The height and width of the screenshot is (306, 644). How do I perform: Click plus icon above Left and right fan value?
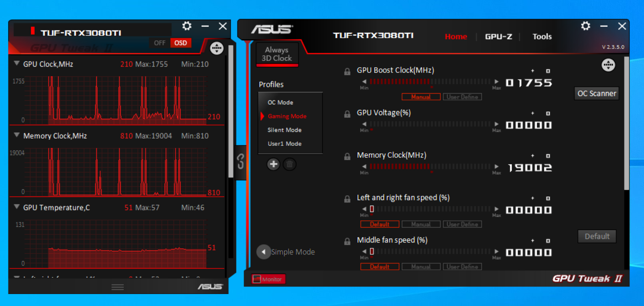[x=532, y=198]
